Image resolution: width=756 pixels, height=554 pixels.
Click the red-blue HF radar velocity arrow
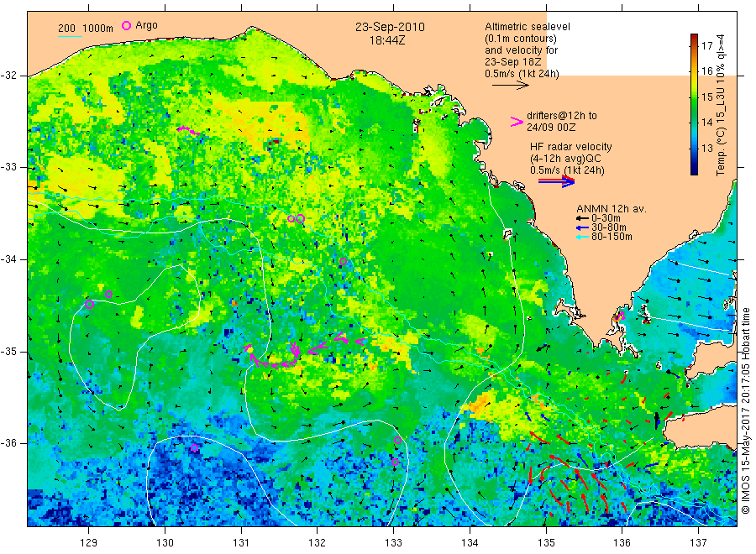tap(556, 181)
